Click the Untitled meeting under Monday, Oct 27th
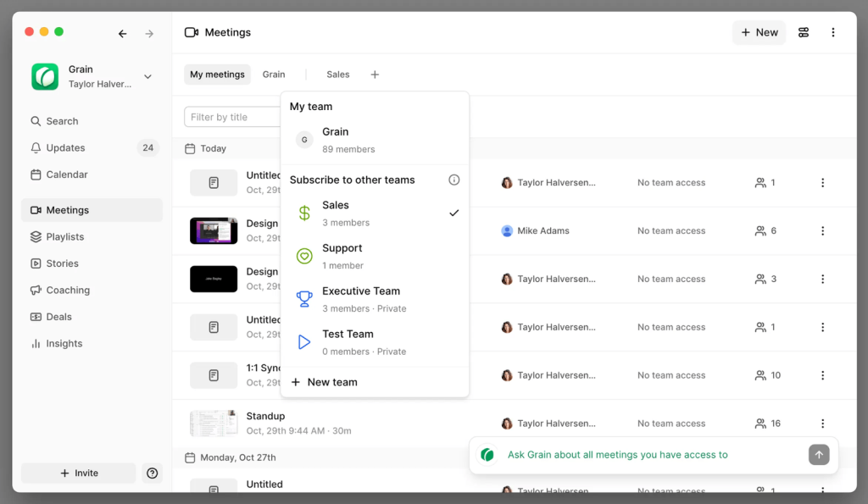 pyautogui.click(x=264, y=484)
